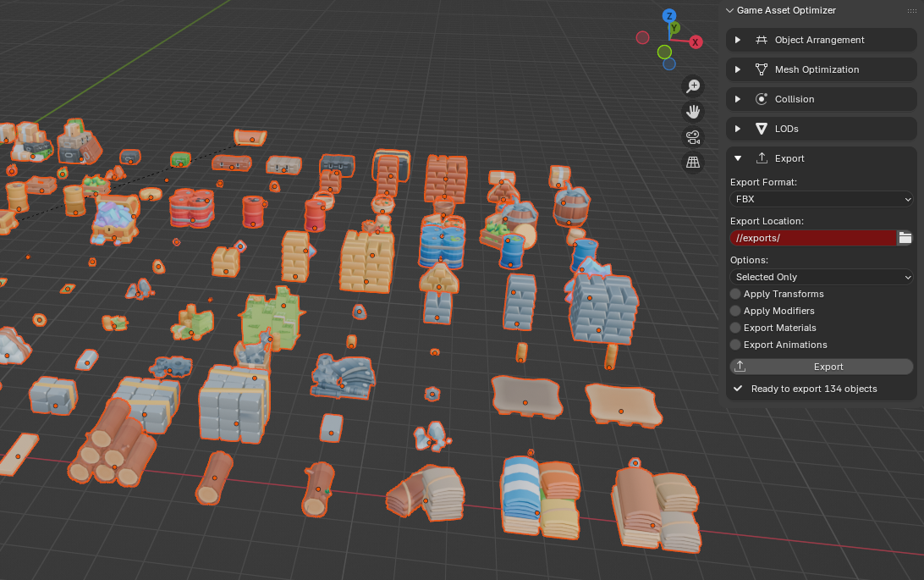
Task: Enable Export Animations option
Action: point(735,345)
